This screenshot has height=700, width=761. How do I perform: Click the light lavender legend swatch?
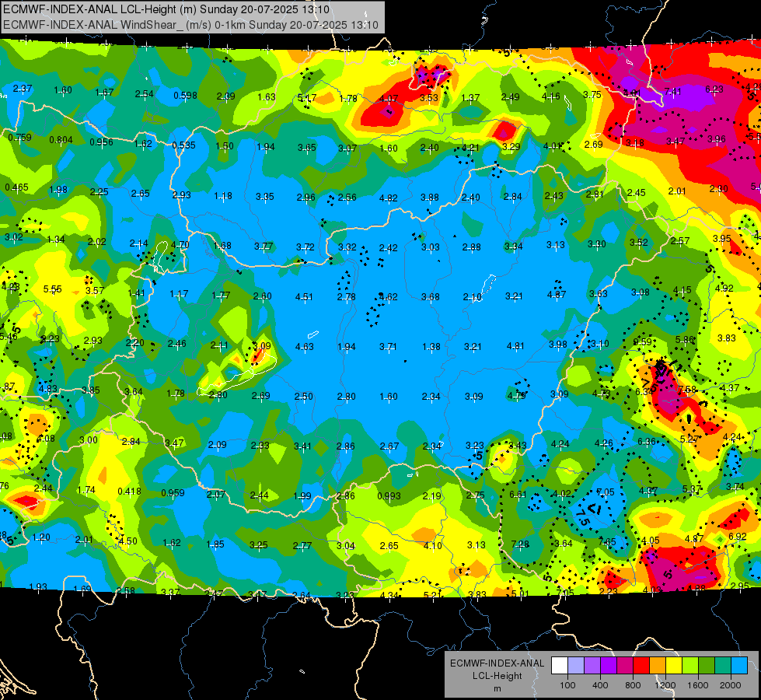click(576, 666)
